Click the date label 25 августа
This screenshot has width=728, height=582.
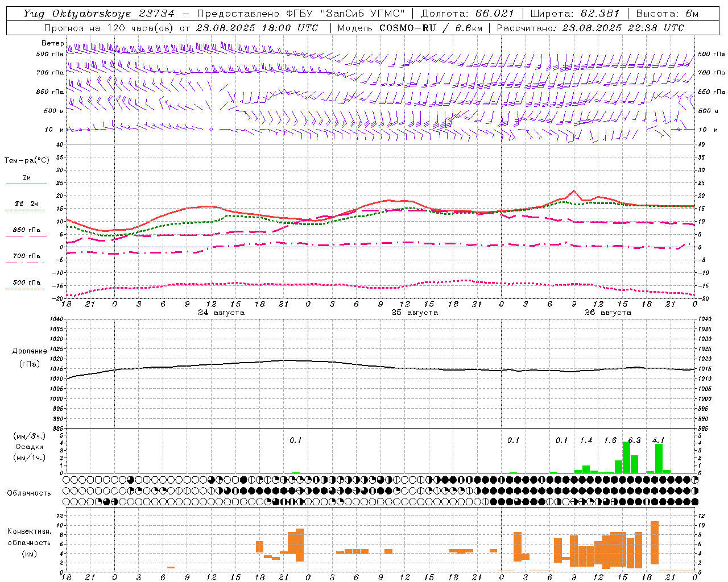(x=415, y=313)
